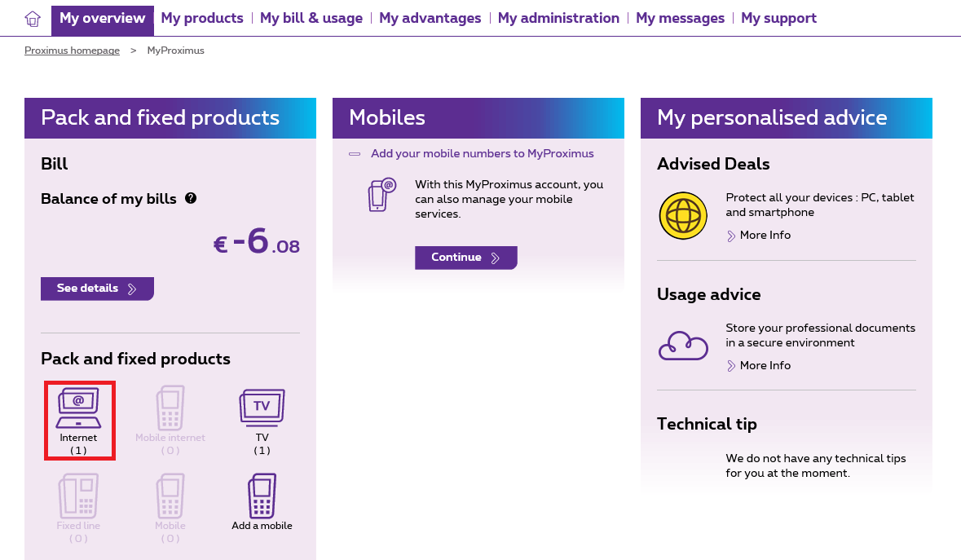The width and height of the screenshot is (961, 560).
Task: Open the My products menu
Action: (202, 19)
